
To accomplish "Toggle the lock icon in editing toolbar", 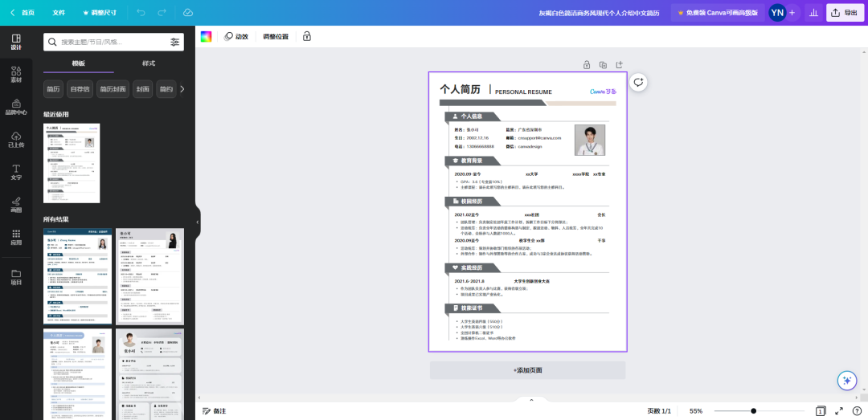I will [x=306, y=37].
